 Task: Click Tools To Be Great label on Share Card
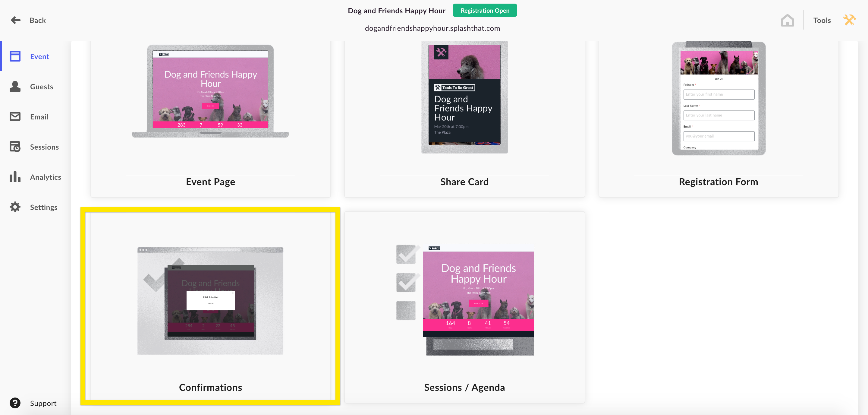click(454, 88)
